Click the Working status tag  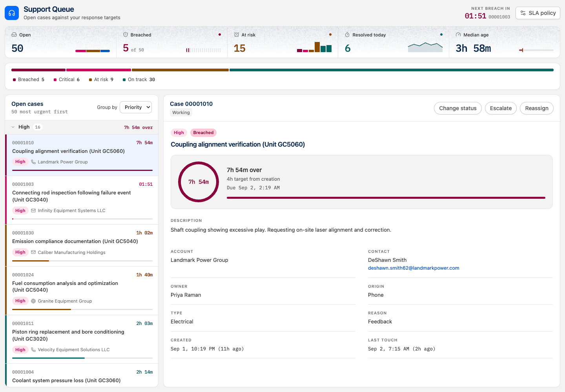point(181,113)
